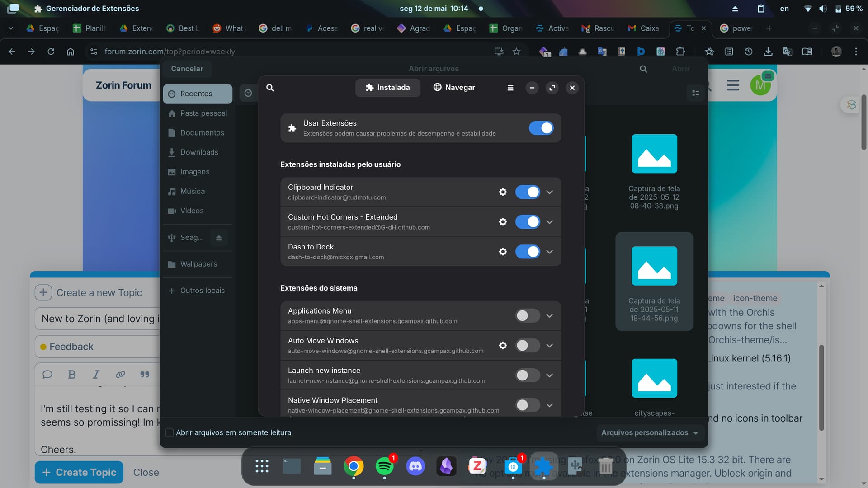Bookmark this page with star icon
The width and height of the screenshot is (868, 488).
516,52
